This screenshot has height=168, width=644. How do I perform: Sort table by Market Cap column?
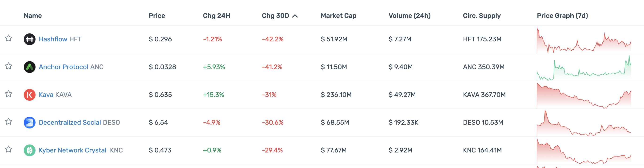338,16
